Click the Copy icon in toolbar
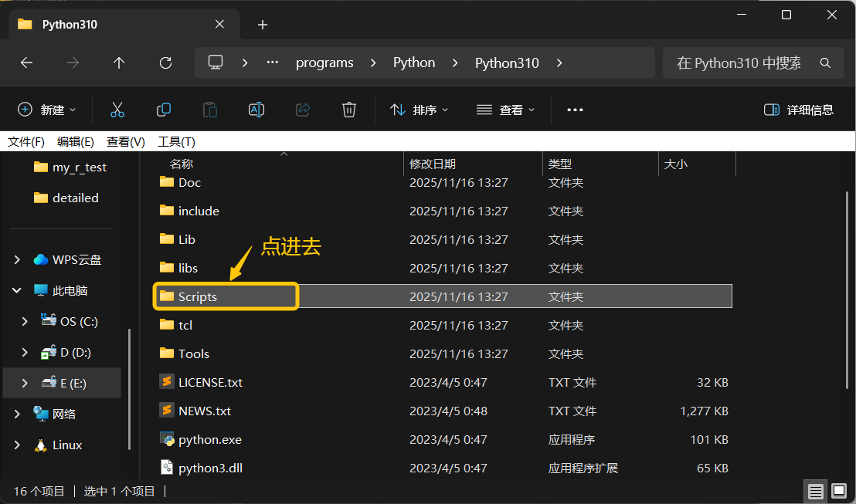 coord(164,110)
